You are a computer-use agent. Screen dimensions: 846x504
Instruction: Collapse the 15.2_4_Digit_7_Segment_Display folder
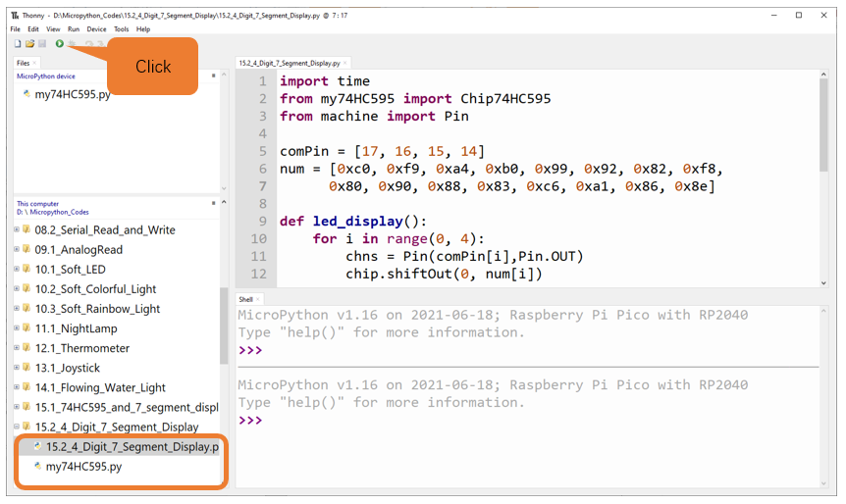(x=16, y=427)
